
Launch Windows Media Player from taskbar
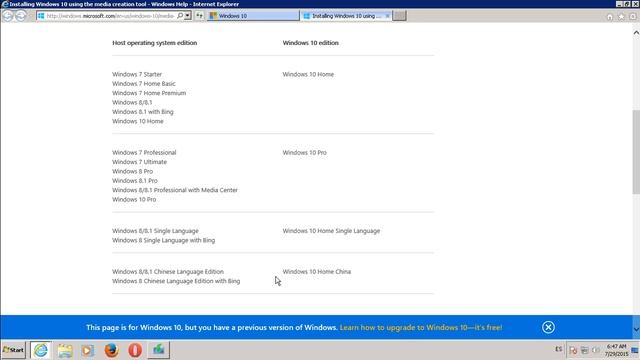[87, 350]
